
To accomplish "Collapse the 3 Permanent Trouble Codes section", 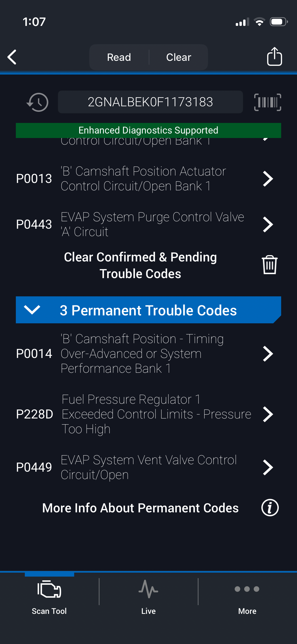I will (x=32, y=310).
